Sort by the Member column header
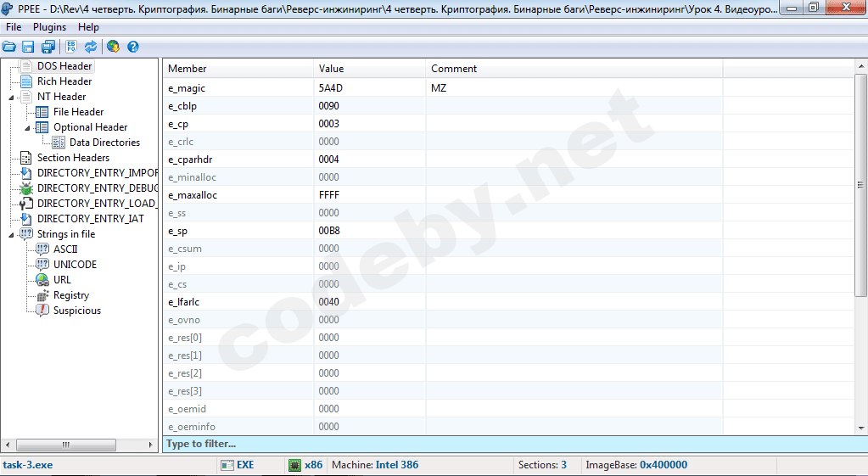868x476 pixels. pos(238,69)
